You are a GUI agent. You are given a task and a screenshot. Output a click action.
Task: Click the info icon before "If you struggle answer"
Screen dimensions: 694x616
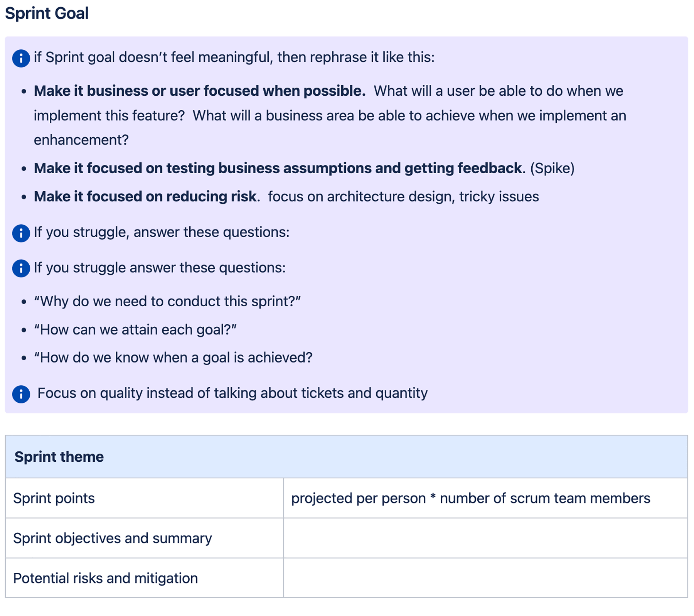(21, 268)
